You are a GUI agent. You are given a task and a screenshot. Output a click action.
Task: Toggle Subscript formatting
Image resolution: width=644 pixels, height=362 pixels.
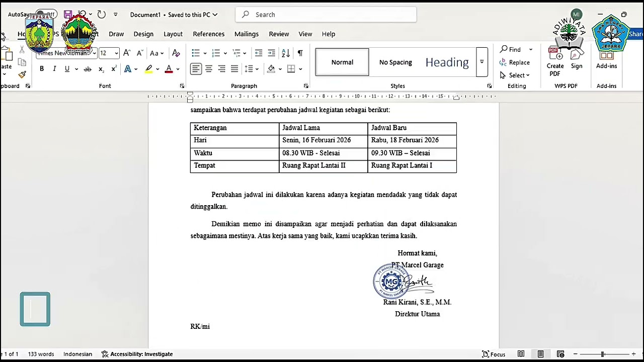click(101, 69)
